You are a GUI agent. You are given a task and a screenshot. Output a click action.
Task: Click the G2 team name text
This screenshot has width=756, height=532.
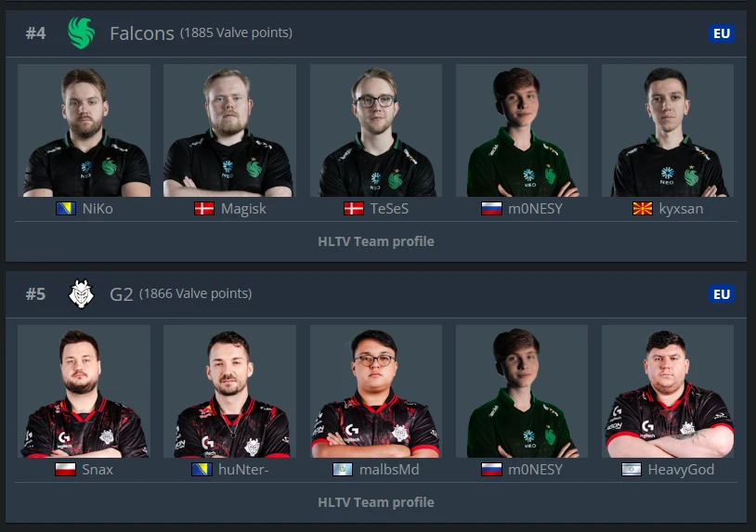coord(121,294)
